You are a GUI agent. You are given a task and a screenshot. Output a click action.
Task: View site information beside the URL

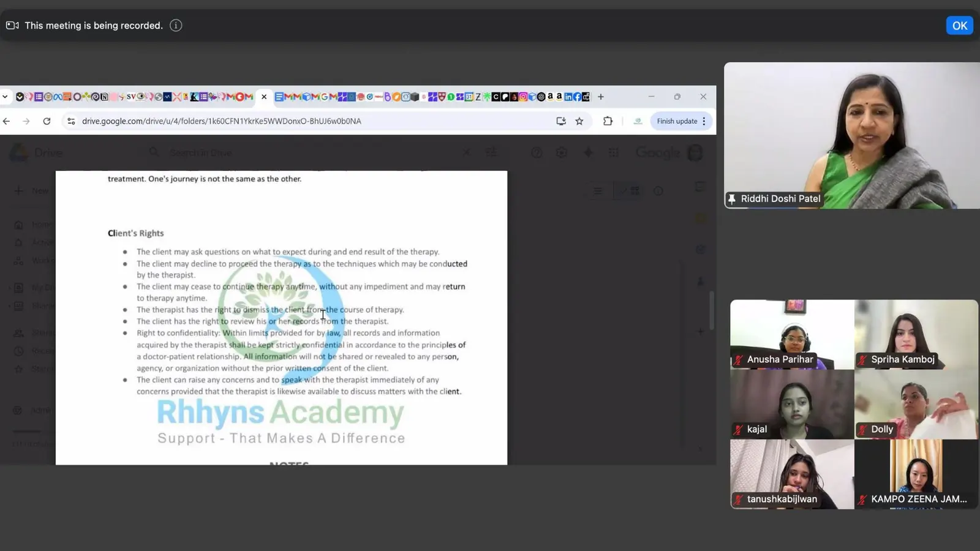click(x=71, y=121)
